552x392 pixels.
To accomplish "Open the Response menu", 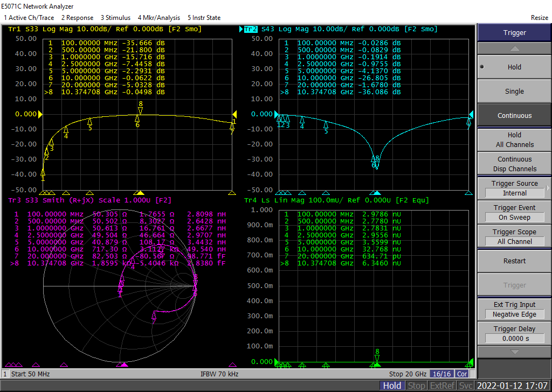I will [x=77, y=18].
